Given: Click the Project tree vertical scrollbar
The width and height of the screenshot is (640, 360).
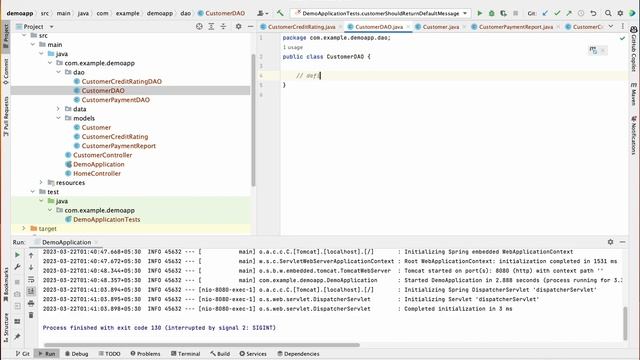Looking at the screenshot, I should pos(253,120).
